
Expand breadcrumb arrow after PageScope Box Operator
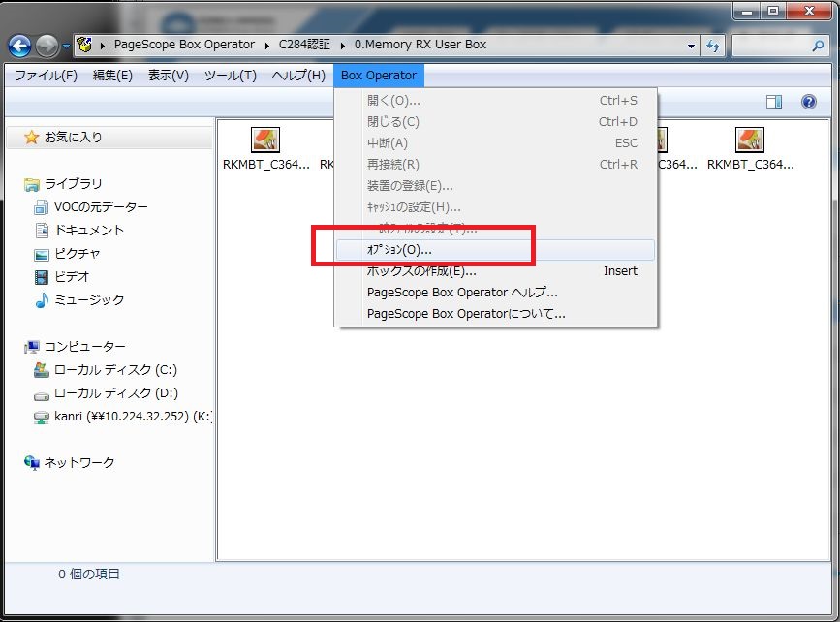(270, 45)
